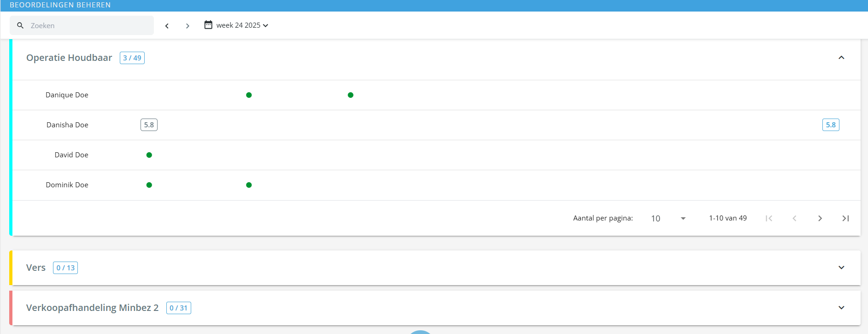Collapse the Operatie Houdbaar section
This screenshot has width=868, height=334.
841,58
